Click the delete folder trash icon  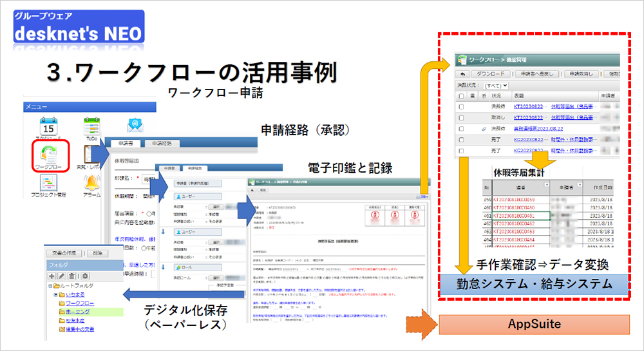pyautogui.click(x=71, y=276)
